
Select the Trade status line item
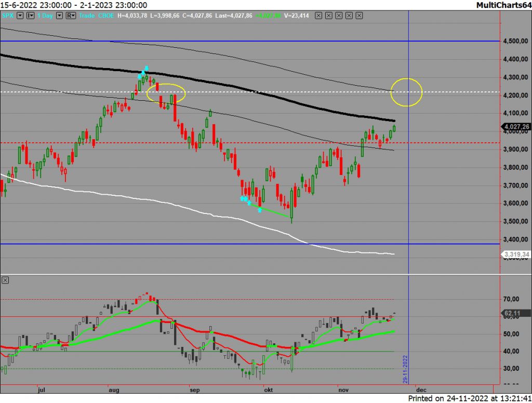[x=86, y=16]
